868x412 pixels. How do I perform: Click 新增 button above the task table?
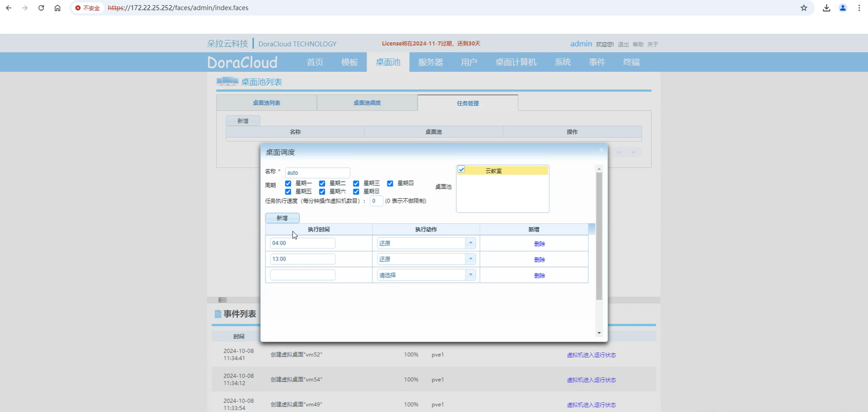(243, 121)
